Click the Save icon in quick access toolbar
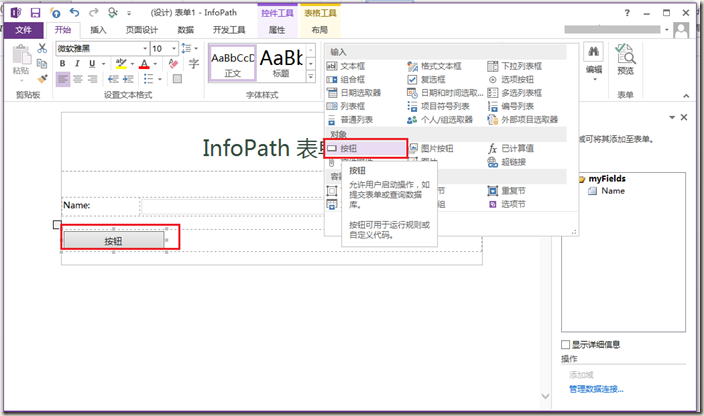704x416 pixels. (x=35, y=13)
